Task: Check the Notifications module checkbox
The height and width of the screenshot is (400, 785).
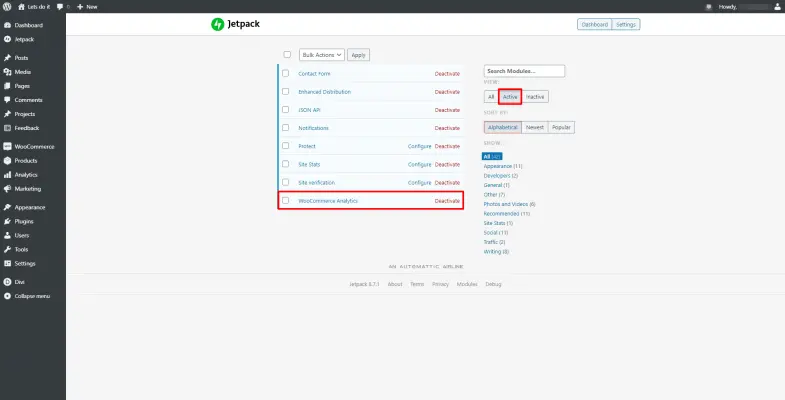Action: point(285,128)
